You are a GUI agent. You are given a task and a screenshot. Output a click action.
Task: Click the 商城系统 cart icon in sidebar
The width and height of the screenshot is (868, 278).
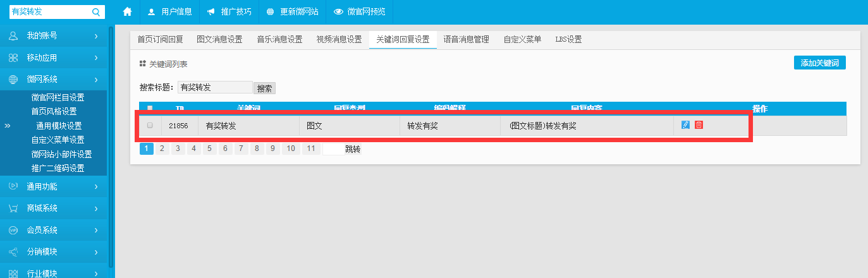coord(13,208)
